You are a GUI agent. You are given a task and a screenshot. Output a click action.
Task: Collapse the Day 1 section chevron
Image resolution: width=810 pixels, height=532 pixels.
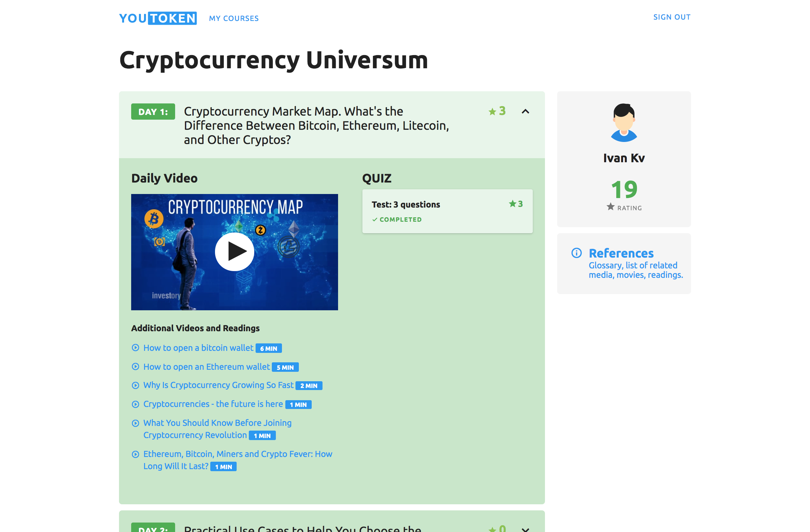click(525, 112)
